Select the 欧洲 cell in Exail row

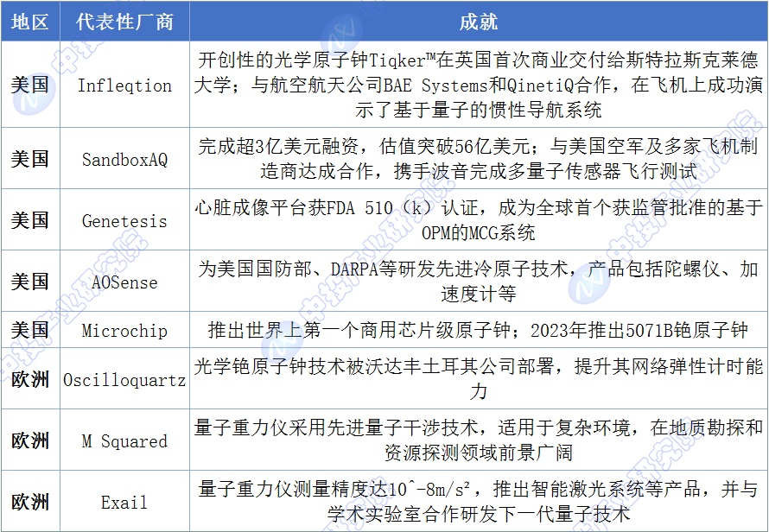30,502
